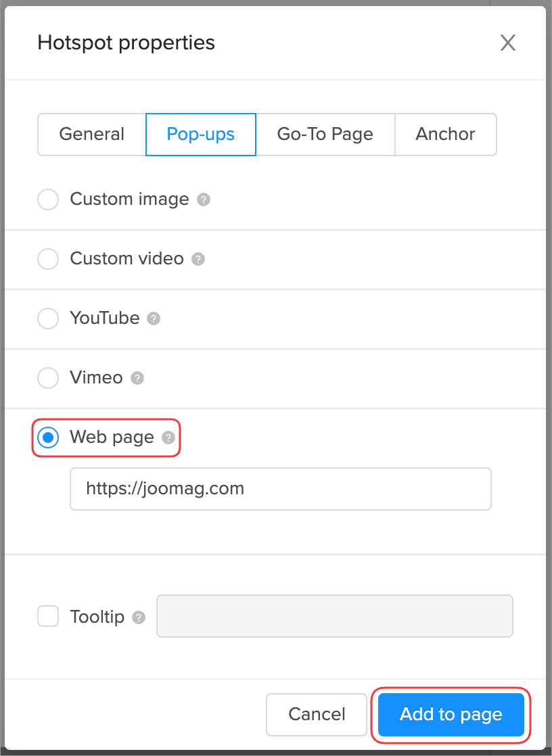Choose the YouTube pop-up source
Image resolution: width=552 pixels, height=756 pixels.
48,318
